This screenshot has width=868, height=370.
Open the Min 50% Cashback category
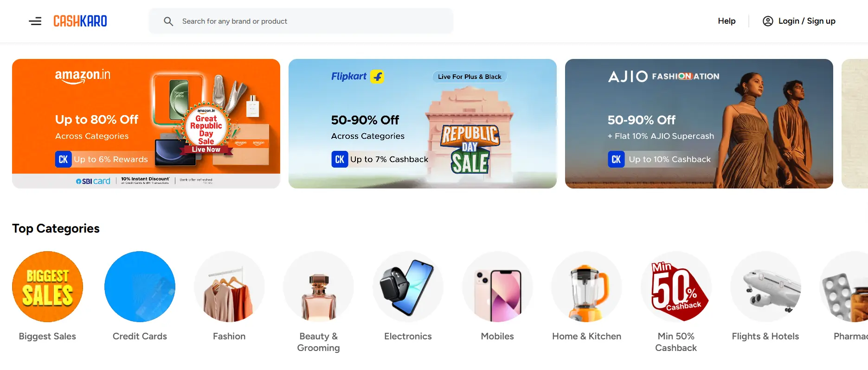coord(676,286)
